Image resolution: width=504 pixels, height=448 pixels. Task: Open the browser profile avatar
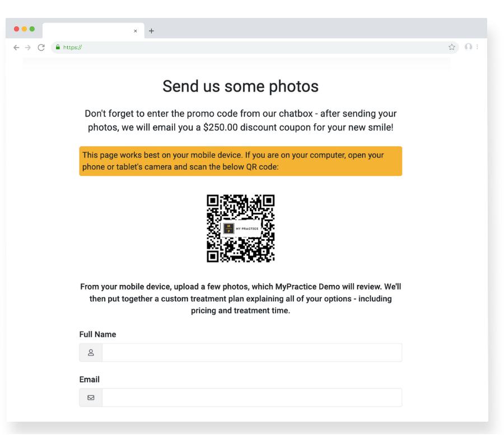468,47
